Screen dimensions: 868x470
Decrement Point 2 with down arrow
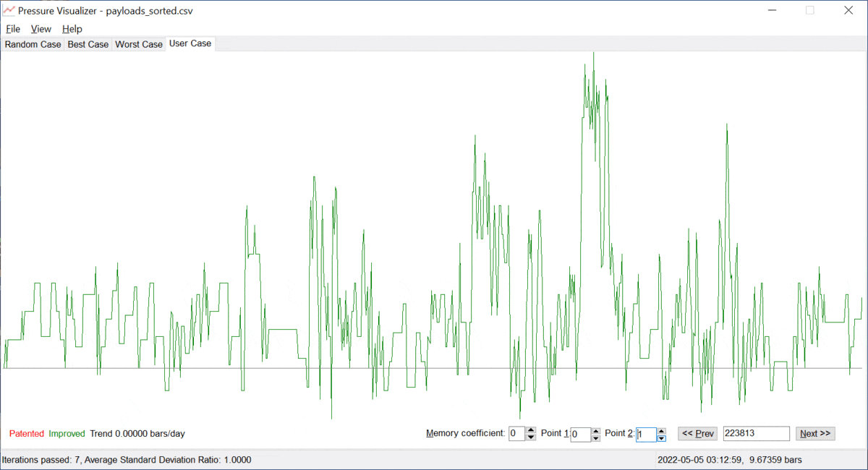[x=661, y=437]
